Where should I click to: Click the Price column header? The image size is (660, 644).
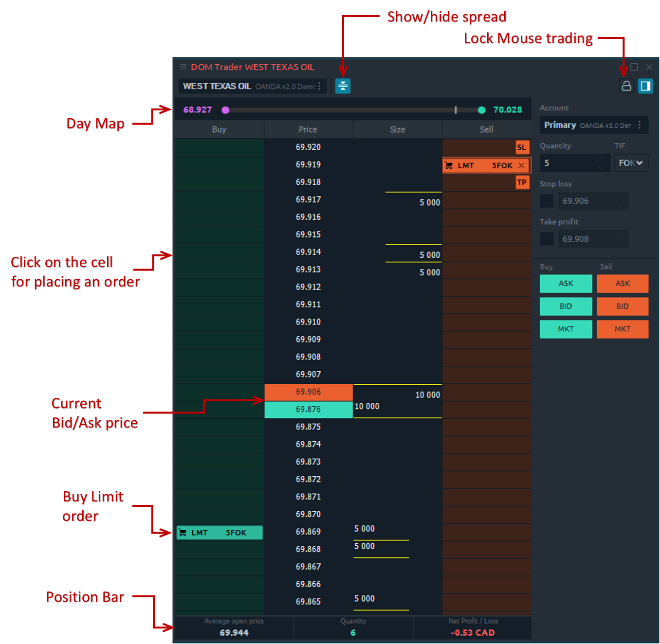point(308,129)
